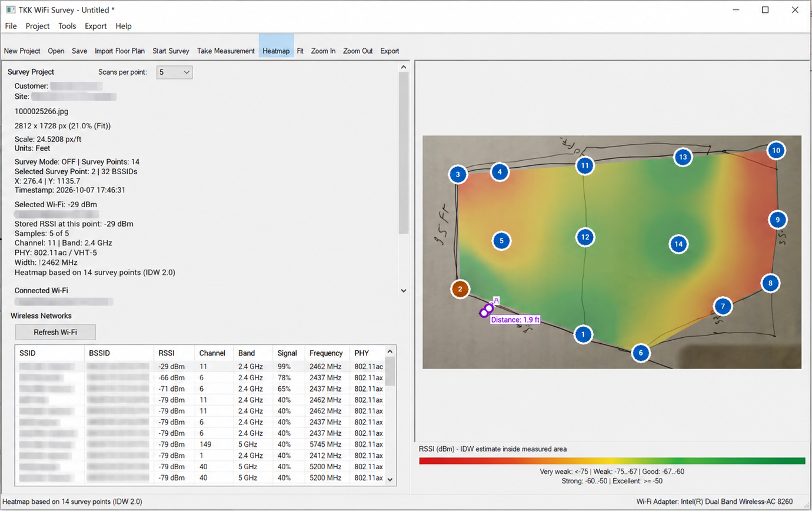
Task: Select survey point marker 5
Action: [501, 240]
